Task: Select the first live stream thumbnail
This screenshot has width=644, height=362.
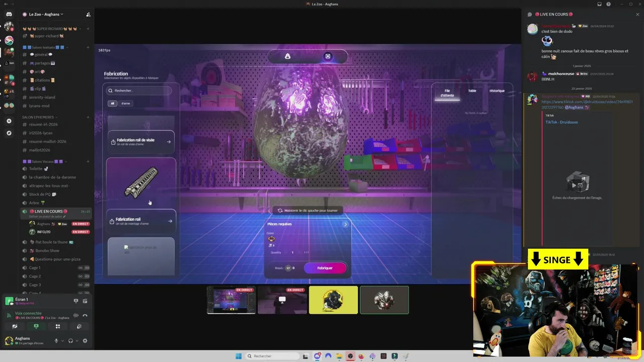Action: coord(231,300)
